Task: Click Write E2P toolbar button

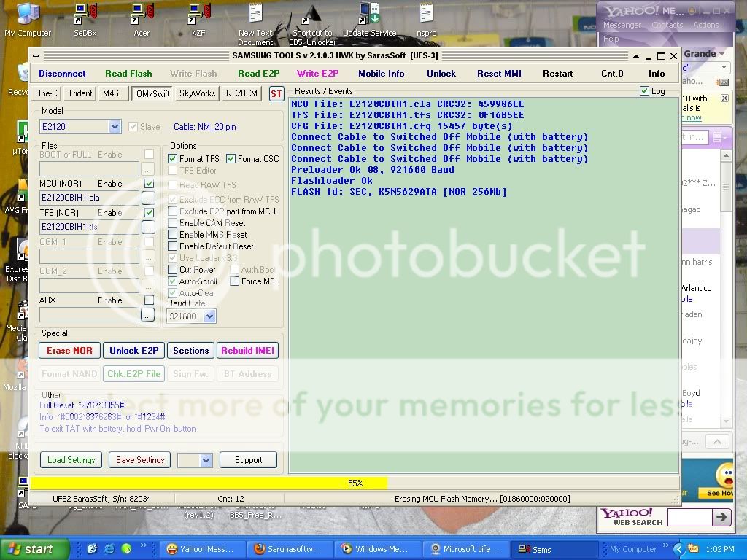Action: pyautogui.click(x=318, y=74)
